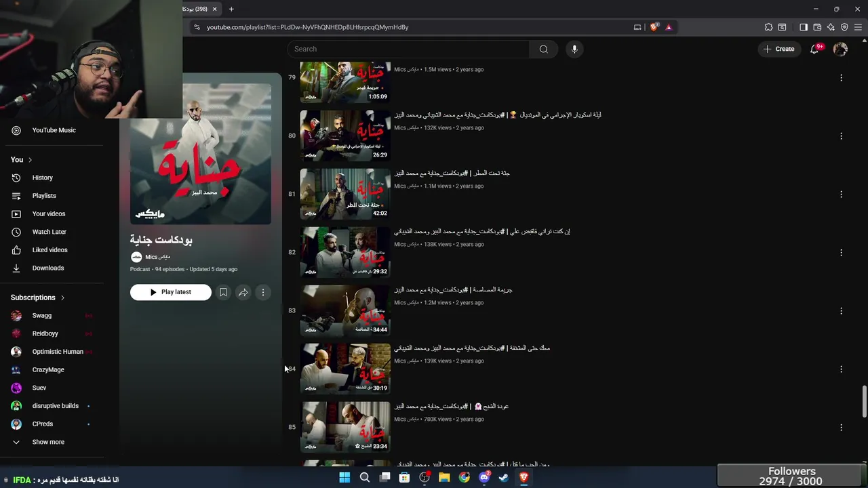Click inside the YouTube Search field
Viewport: 868px width, 488px height.
[x=408, y=49]
